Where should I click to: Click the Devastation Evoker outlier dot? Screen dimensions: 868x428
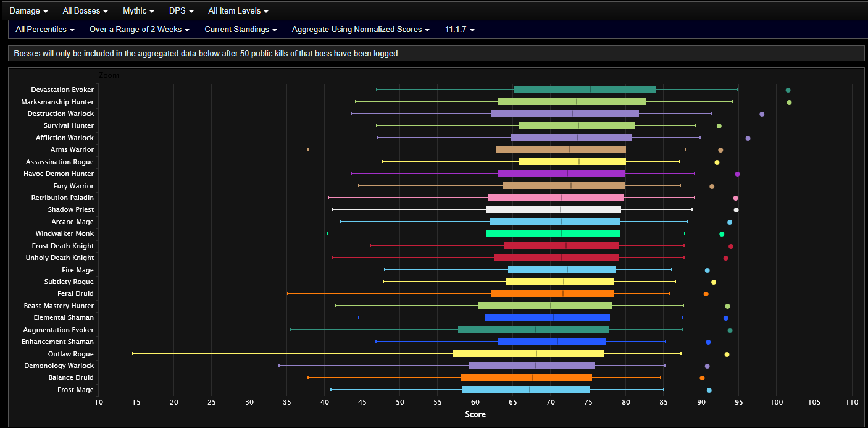tap(788, 90)
